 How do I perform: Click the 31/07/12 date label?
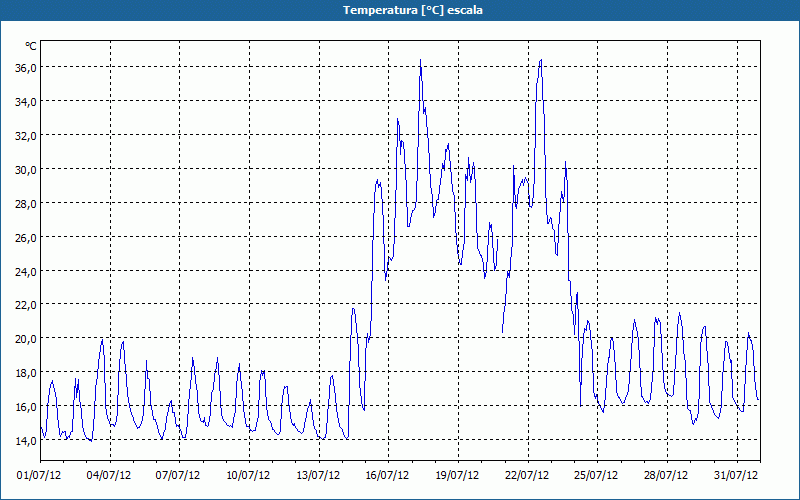(736, 476)
